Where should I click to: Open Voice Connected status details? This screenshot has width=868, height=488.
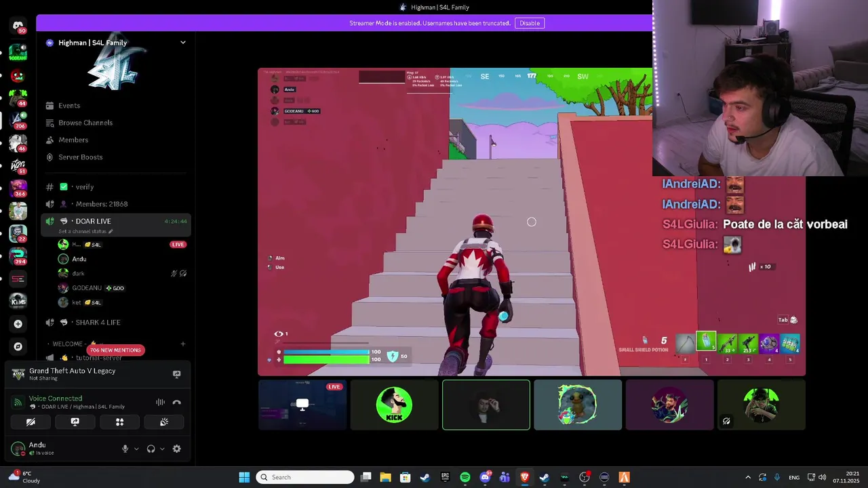(x=56, y=399)
